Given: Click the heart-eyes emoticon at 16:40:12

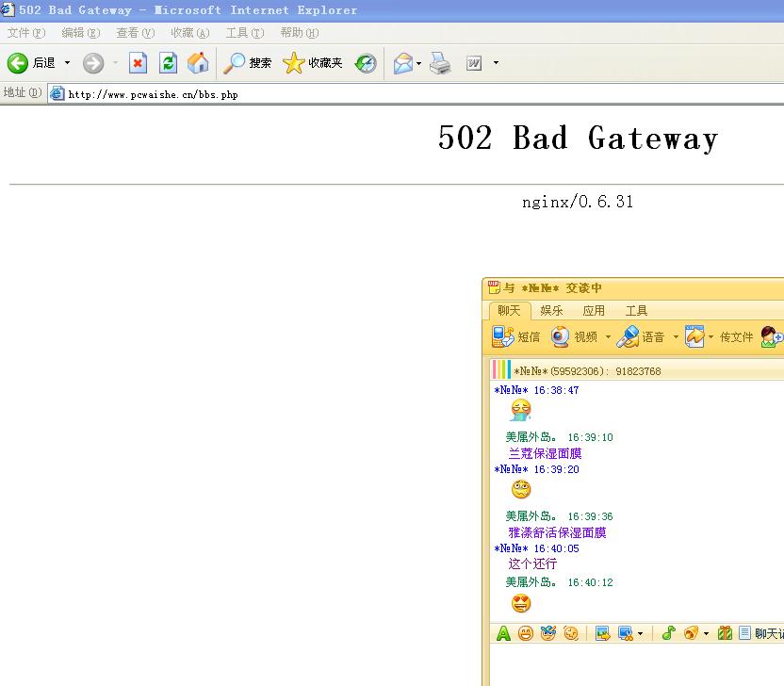Looking at the screenshot, I should click(521, 603).
